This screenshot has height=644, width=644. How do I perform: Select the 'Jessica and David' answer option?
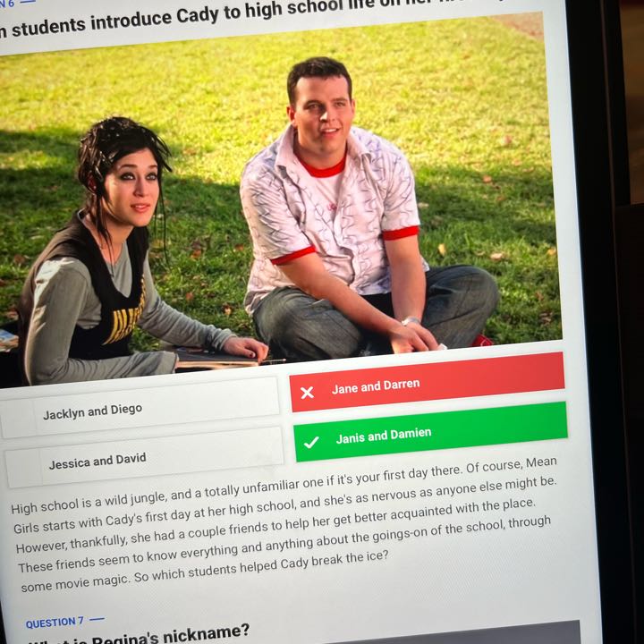(144, 457)
